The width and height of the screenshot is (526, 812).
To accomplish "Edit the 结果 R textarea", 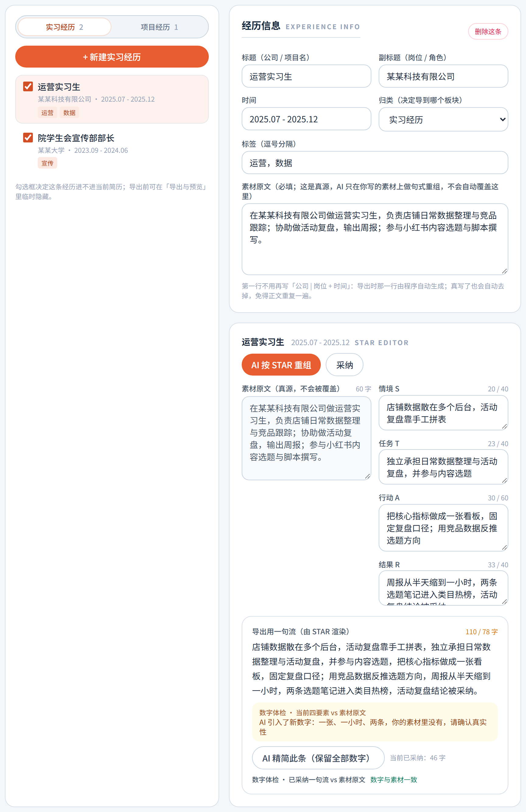I will tap(443, 588).
